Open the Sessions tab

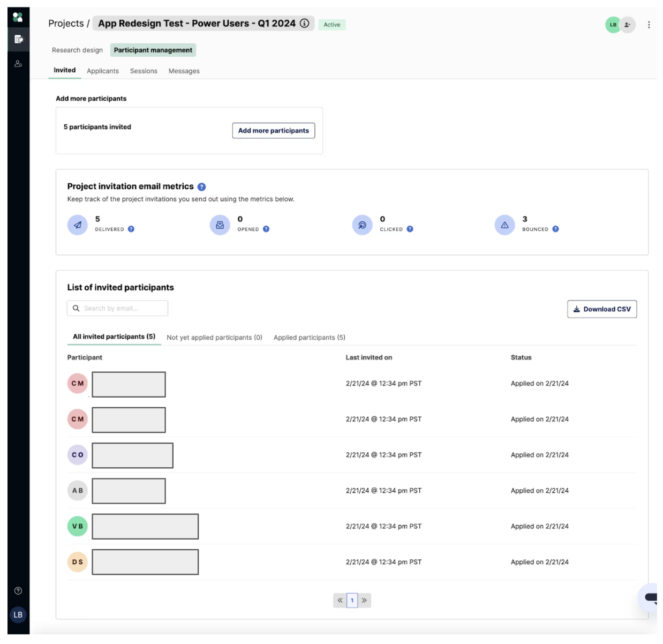tap(144, 71)
